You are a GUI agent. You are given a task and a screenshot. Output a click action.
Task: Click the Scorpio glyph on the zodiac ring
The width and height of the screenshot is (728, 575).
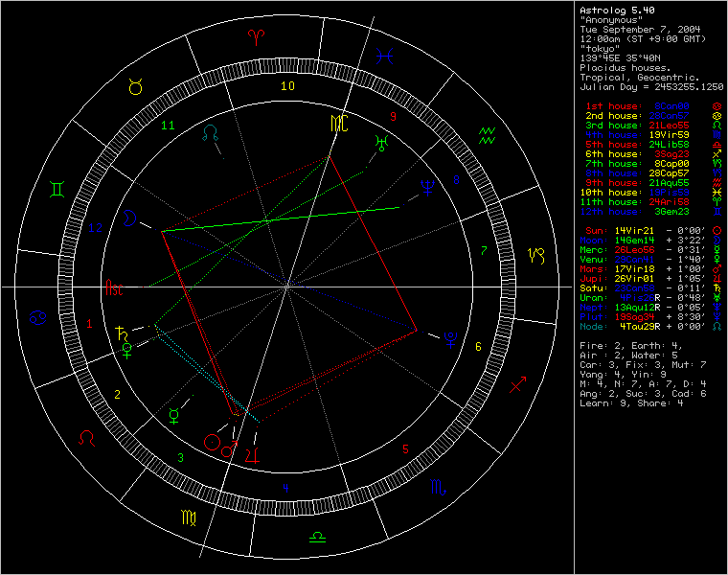tap(438, 487)
